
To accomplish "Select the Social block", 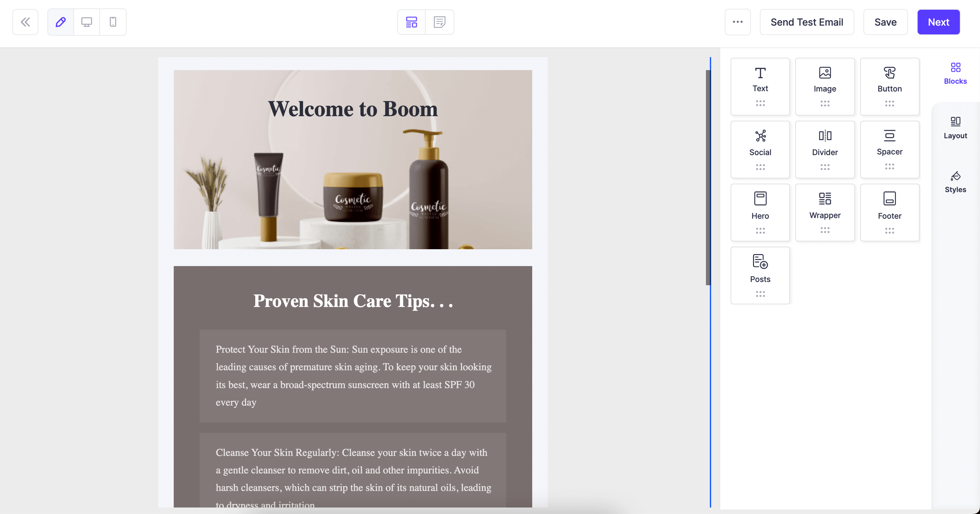I will pyautogui.click(x=760, y=149).
